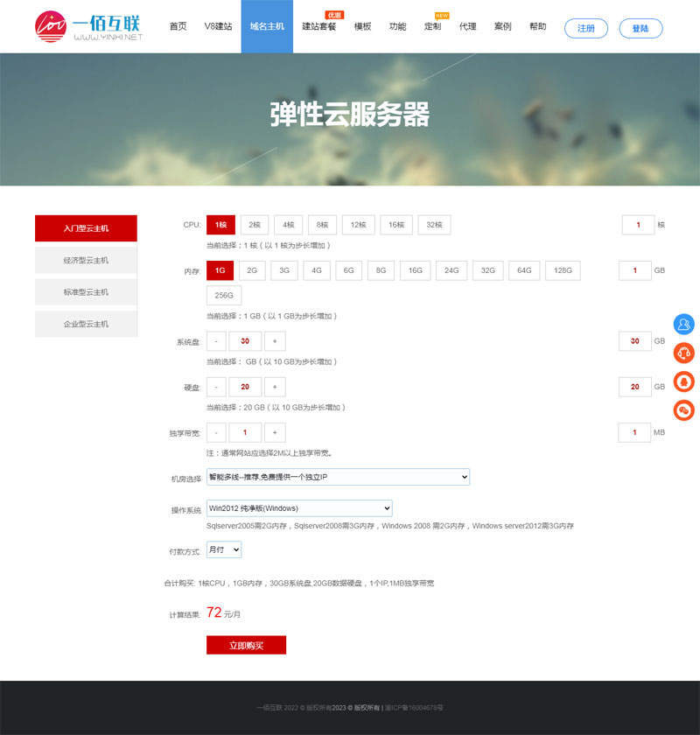Click the WeChat icon in the floating sidebar
The image size is (700, 735).
tap(683, 410)
